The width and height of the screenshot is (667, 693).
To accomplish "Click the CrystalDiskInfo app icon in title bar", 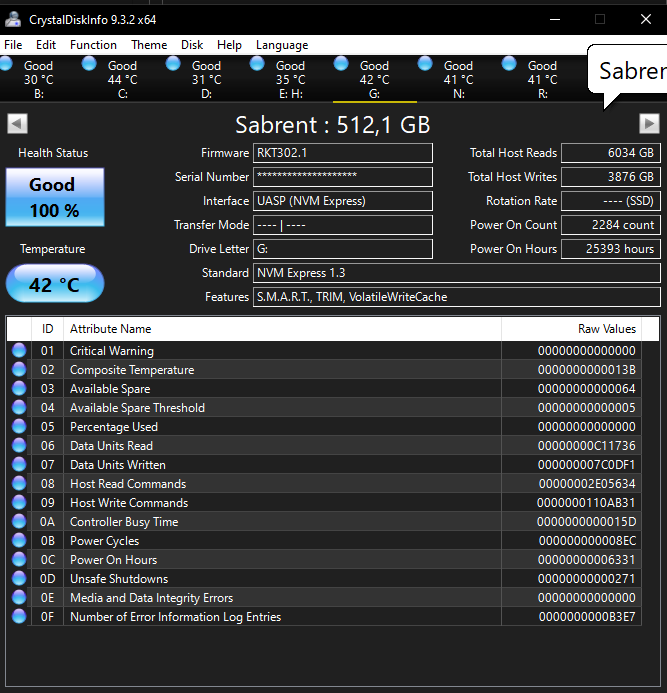I will [x=13, y=19].
